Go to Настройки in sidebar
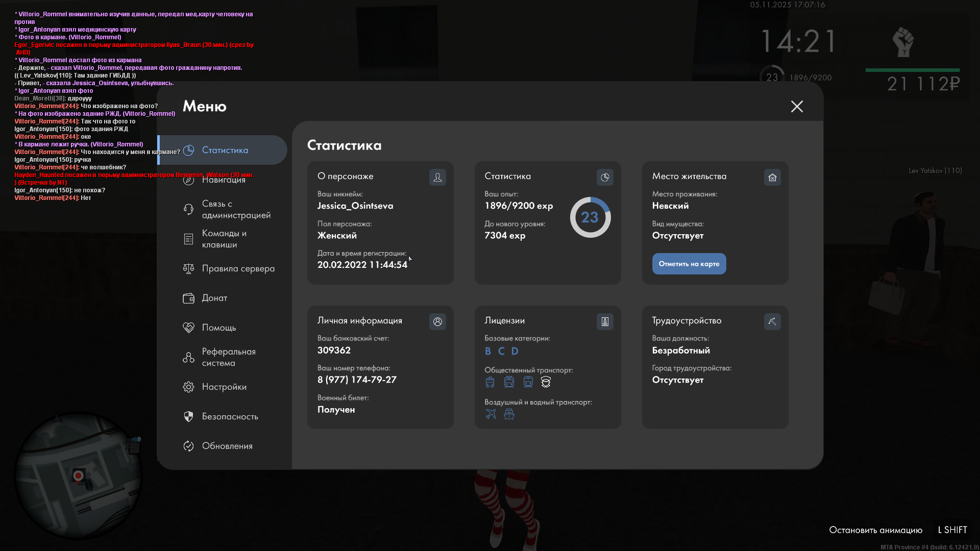The image size is (980, 551). tap(224, 387)
